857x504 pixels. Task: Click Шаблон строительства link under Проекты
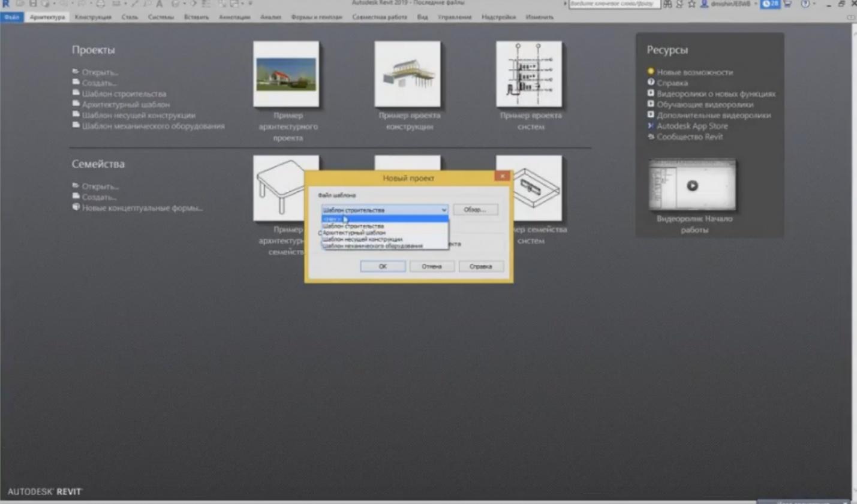tap(124, 93)
